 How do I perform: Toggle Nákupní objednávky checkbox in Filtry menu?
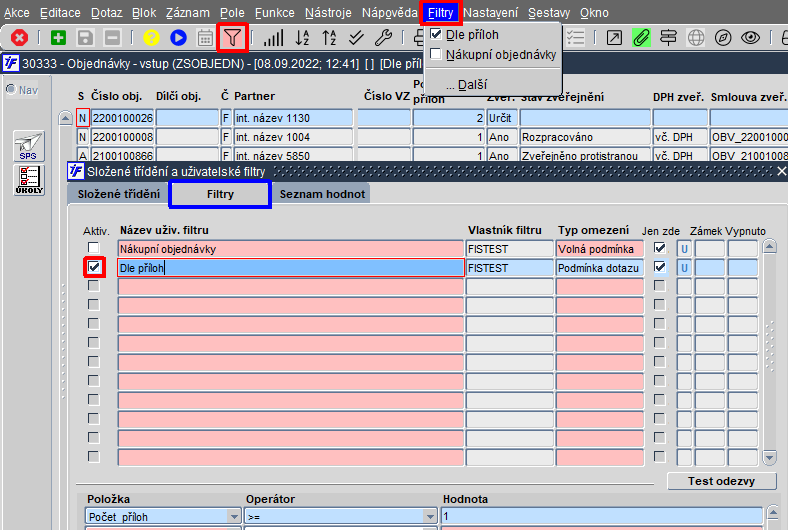[x=436, y=54]
